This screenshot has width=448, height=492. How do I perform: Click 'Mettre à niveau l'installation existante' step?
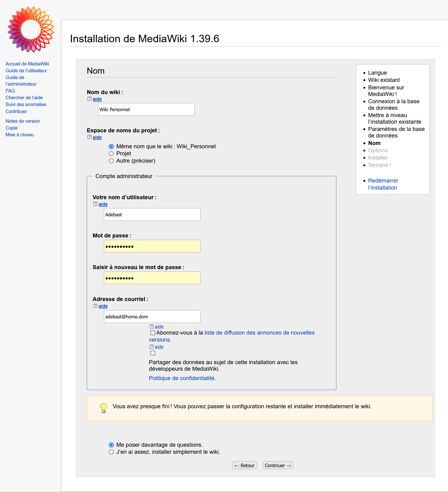[x=395, y=119]
